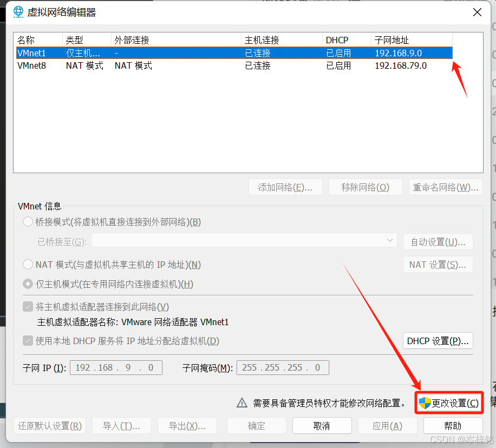
Task: Click 更改设置(C) button with shield
Action: [x=449, y=403]
